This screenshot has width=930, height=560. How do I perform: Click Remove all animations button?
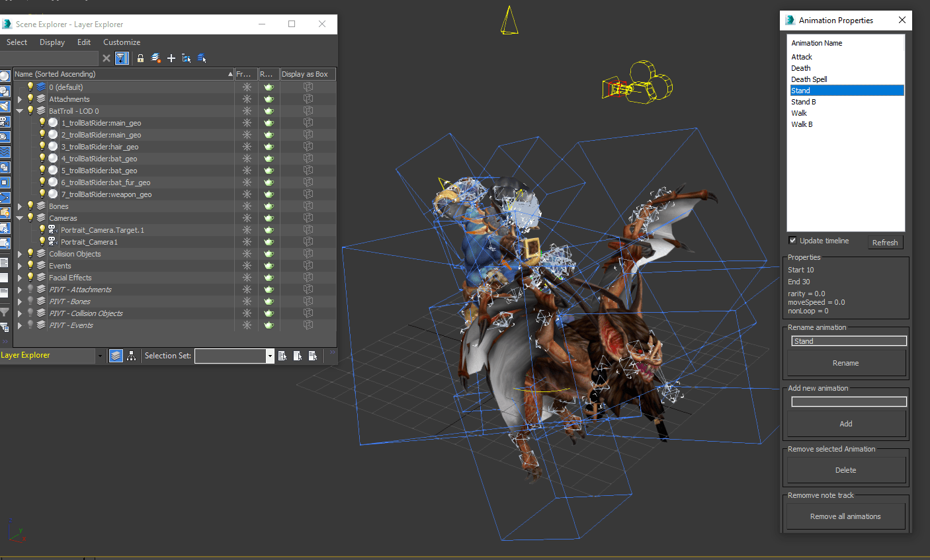point(846,516)
